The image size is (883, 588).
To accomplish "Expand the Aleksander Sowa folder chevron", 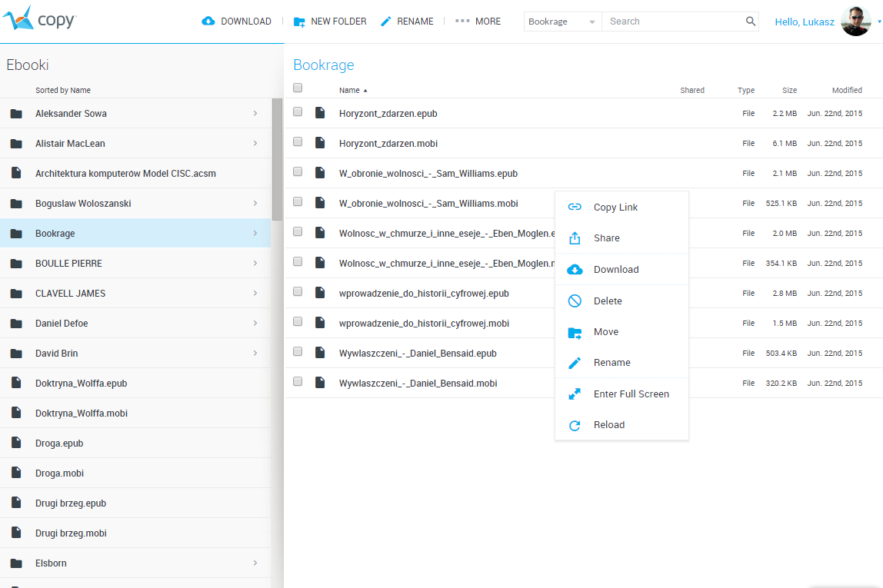I will click(255, 114).
